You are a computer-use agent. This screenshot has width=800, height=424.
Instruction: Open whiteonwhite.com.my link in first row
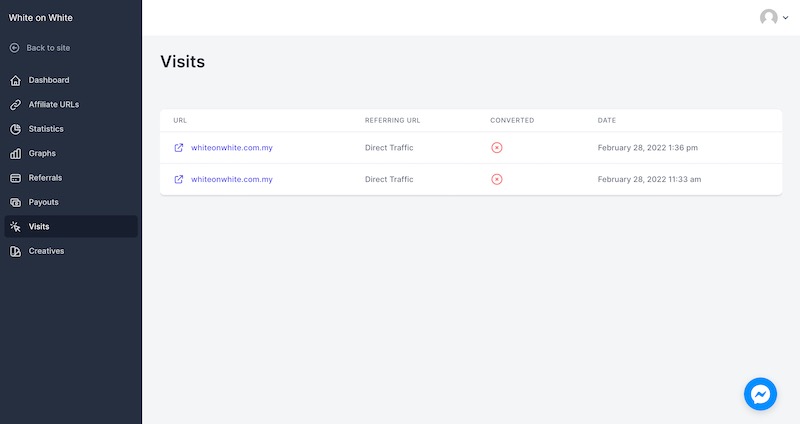tap(232, 148)
